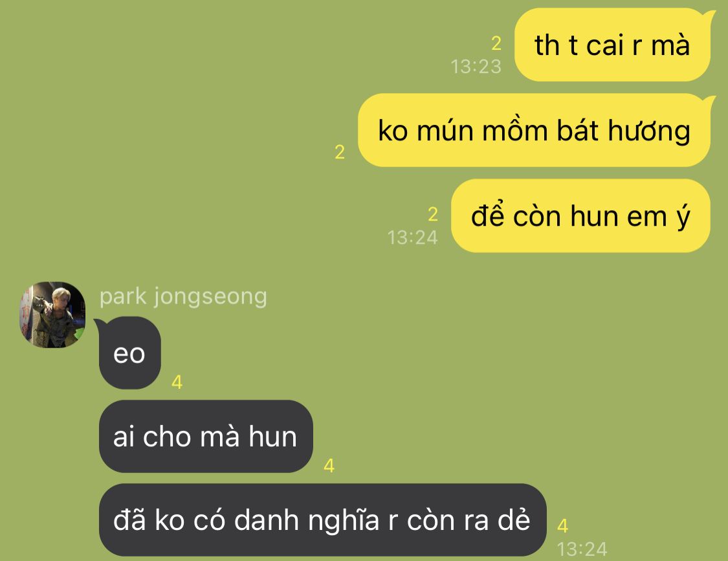Click unread count 2 beside 'ko mún mồm' bubble

click(340, 152)
